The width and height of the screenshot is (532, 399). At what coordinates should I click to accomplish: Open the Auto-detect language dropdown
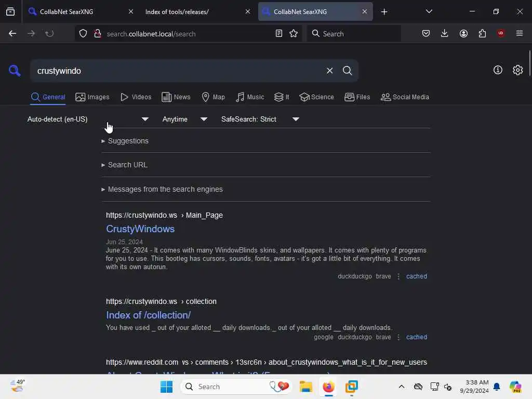tap(88, 119)
